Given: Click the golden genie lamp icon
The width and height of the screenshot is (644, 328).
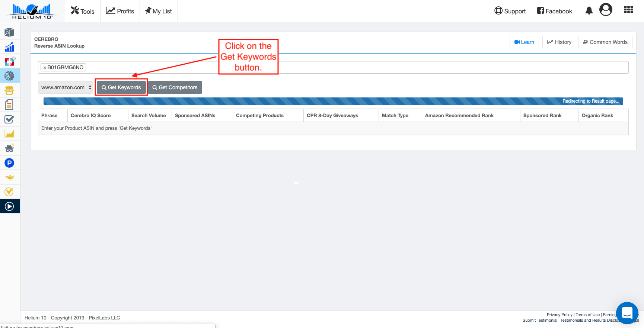Looking at the screenshot, I should 9,177.
